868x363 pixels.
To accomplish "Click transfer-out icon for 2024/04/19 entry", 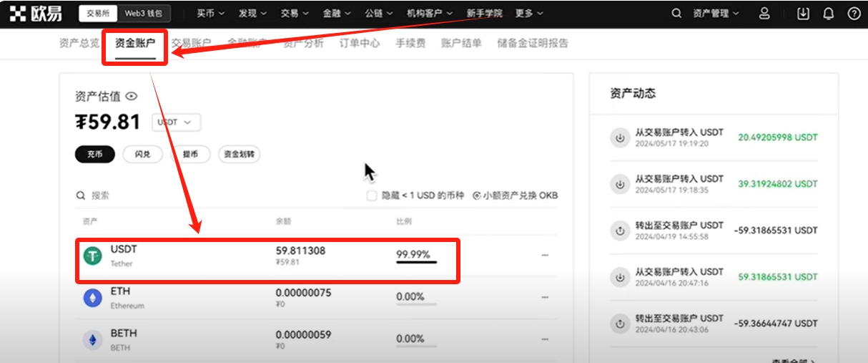I will (x=618, y=231).
